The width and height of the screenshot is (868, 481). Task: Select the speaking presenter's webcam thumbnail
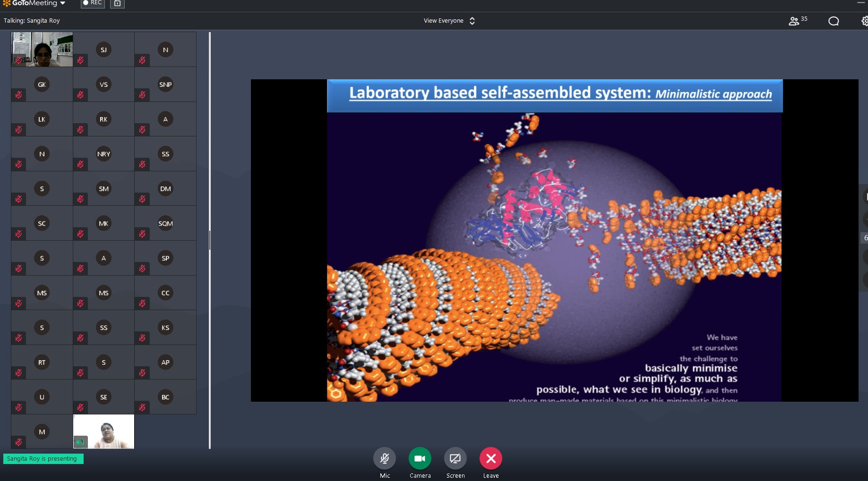point(104,431)
